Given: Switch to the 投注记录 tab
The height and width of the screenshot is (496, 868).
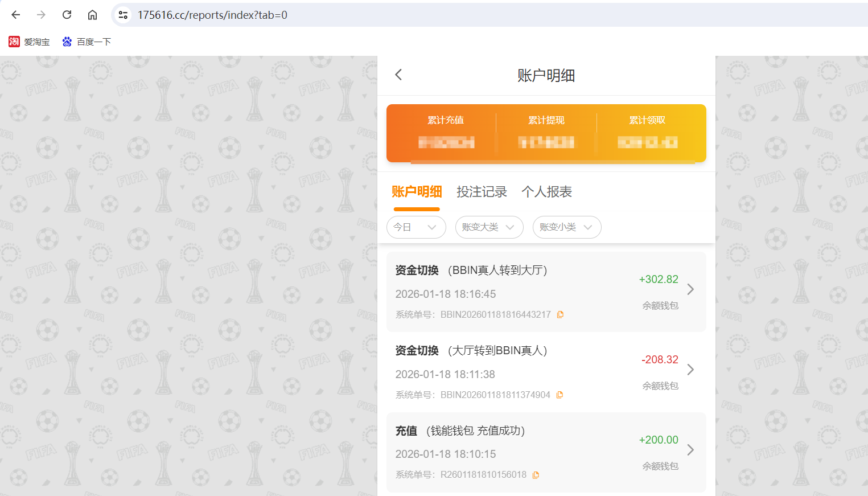Looking at the screenshot, I should click(482, 192).
